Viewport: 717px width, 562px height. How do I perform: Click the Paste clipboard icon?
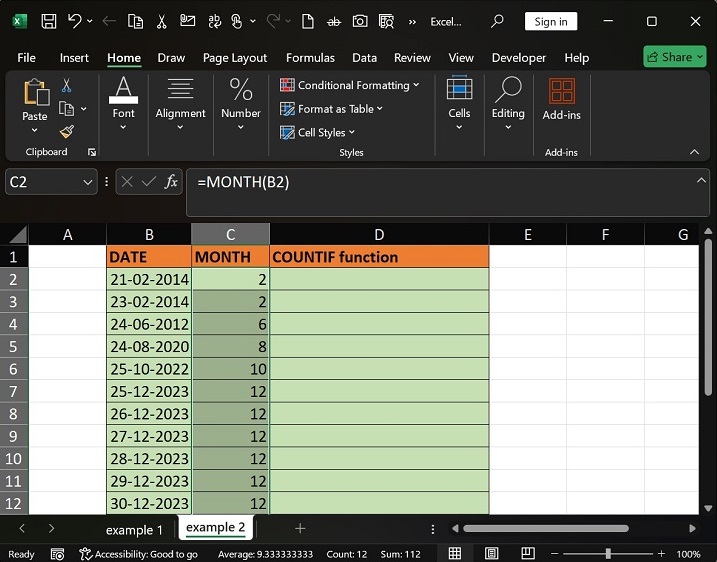click(x=35, y=93)
